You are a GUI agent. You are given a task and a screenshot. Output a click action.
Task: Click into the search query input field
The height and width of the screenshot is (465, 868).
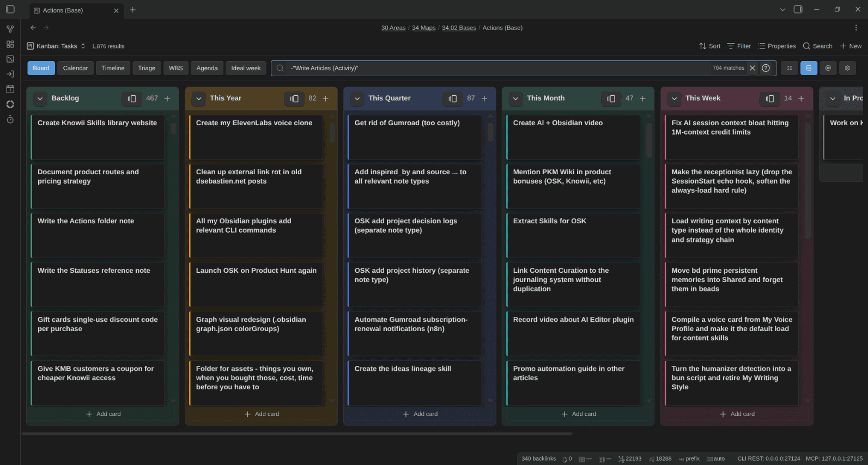pos(499,68)
